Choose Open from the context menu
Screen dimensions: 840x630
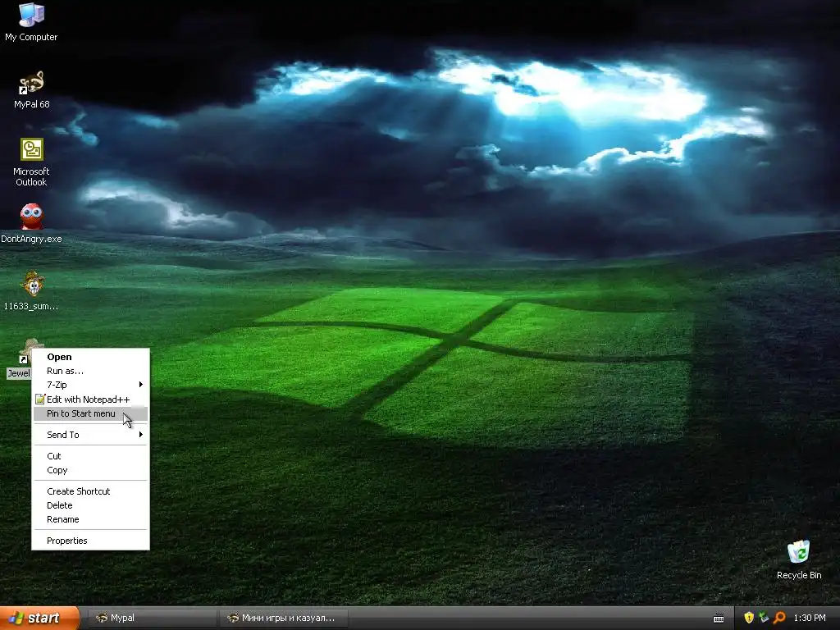click(90, 357)
